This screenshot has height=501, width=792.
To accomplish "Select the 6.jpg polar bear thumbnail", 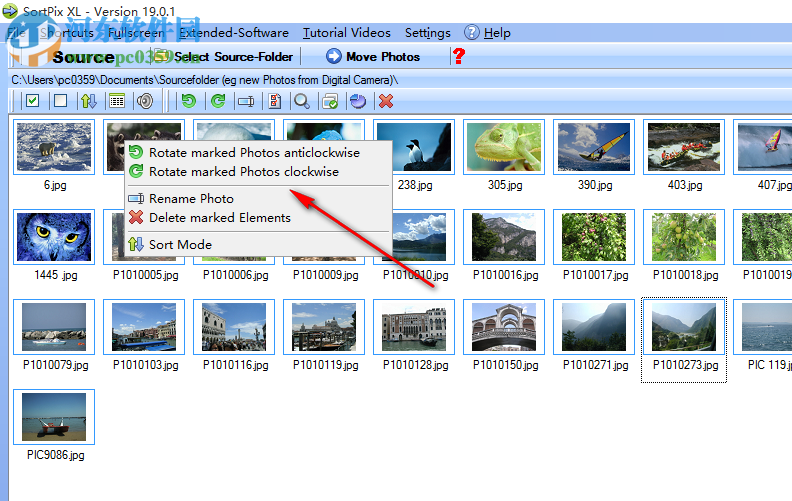I will [x=54, y=147].
